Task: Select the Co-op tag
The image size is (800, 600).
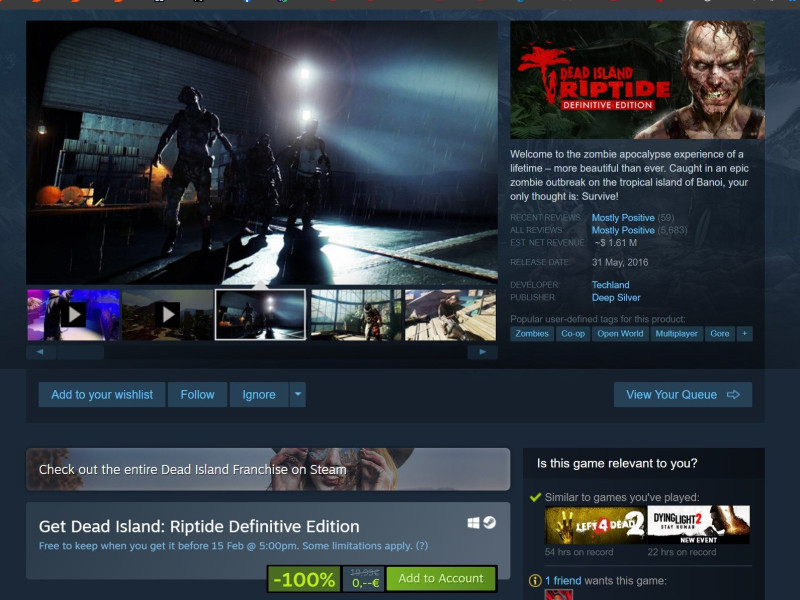Action: (573, 334)
